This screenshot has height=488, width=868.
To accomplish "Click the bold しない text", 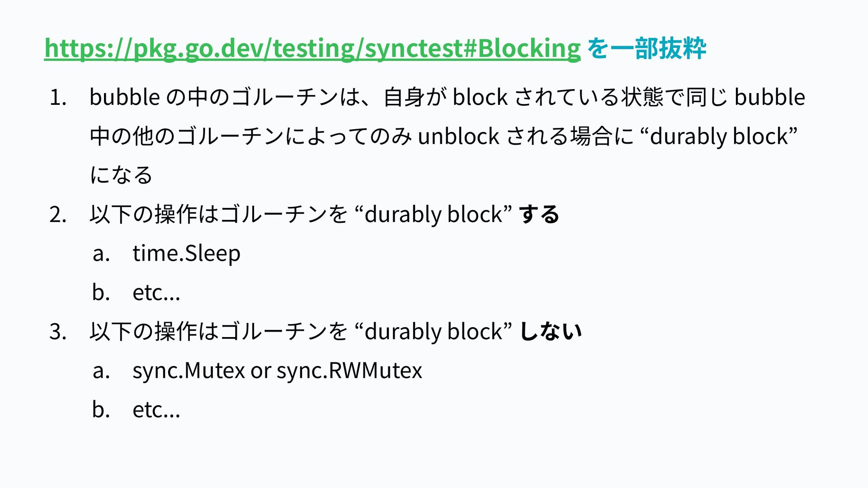I will [x=550, y=331].
